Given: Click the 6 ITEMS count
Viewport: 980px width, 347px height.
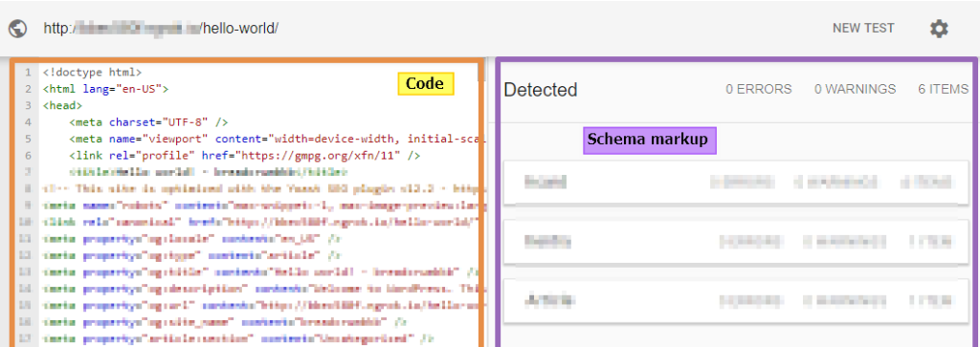Looking at the screenshot, I should [943, 89].
